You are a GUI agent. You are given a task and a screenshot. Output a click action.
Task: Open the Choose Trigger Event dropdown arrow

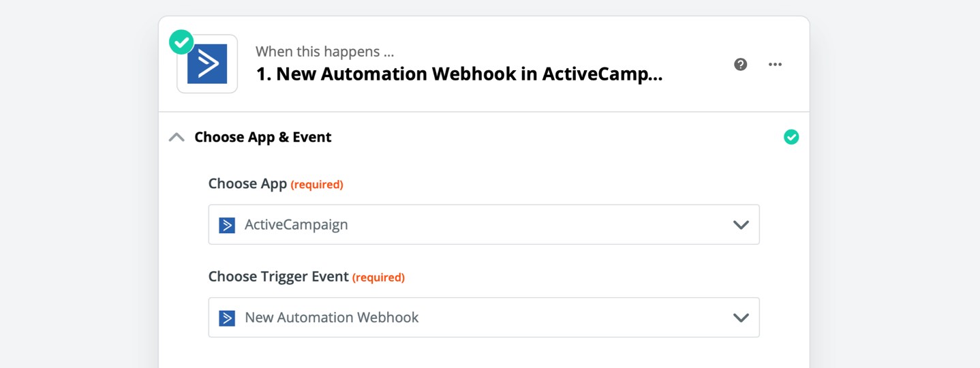click(x=741, y=318)
